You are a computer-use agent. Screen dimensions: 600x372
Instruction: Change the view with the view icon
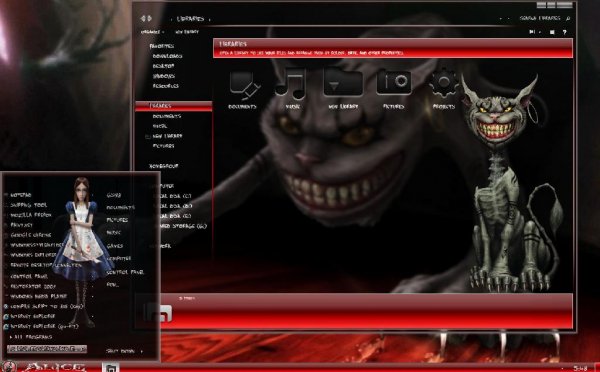click(532, 32)
